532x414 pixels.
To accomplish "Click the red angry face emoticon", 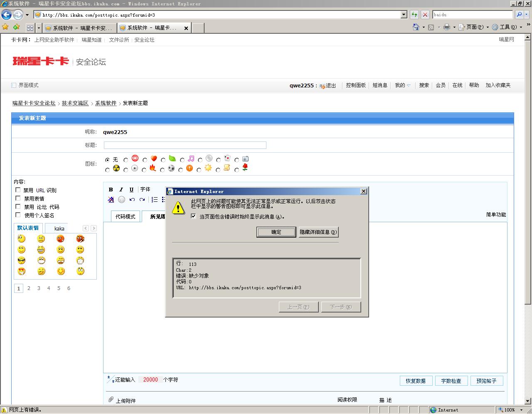I will tap(61, 238).
